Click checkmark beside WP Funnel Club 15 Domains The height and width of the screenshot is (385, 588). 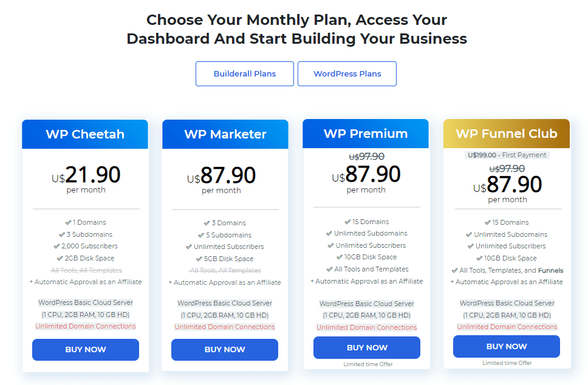pos(488,222)
